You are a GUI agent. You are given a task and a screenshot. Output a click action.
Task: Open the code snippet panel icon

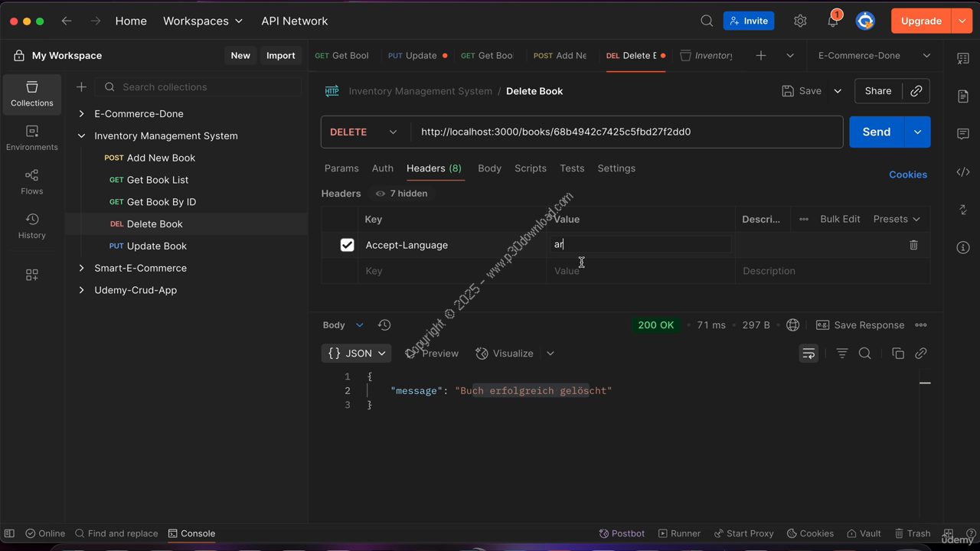point(963,172)
